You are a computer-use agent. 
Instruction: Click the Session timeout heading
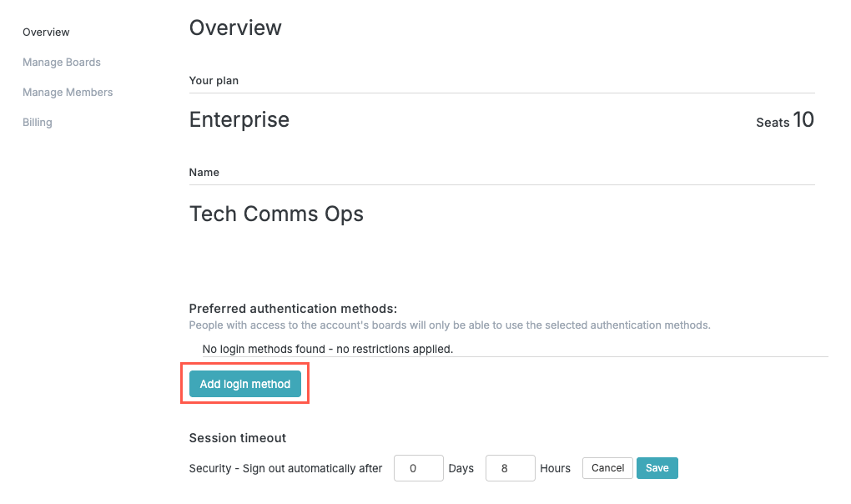[238, 438]
